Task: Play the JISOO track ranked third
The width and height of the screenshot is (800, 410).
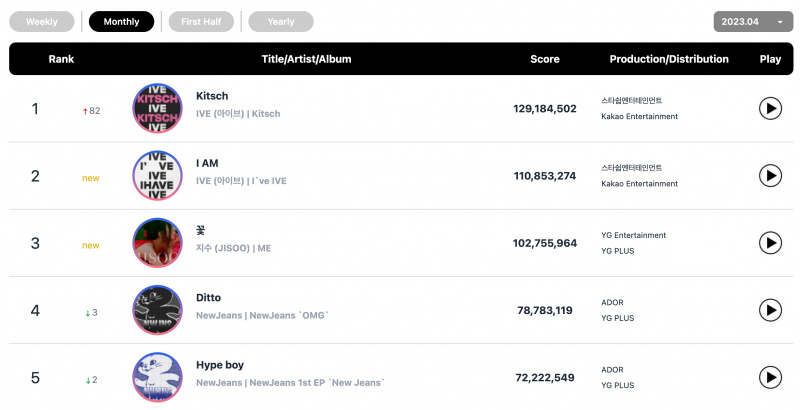Action: pyautogui.click(x=770, y=243)
